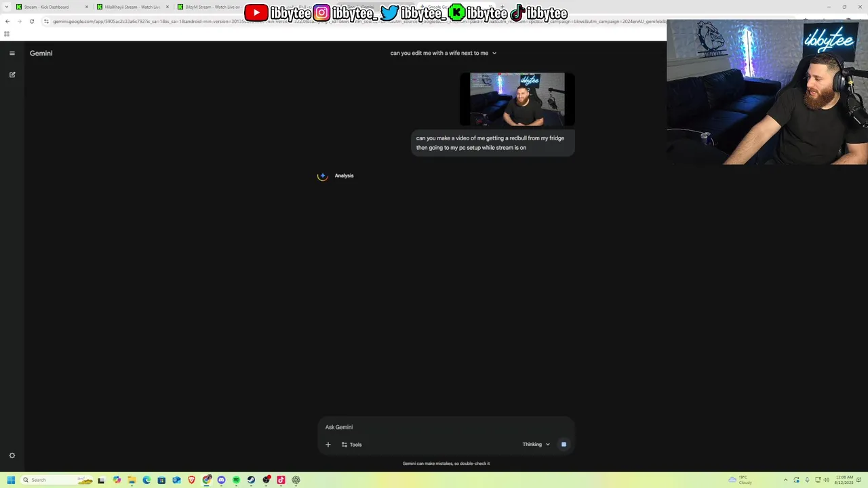868x488 pixels.
Task: Stop the response with the square button
Action: click(x=564, y=445)
